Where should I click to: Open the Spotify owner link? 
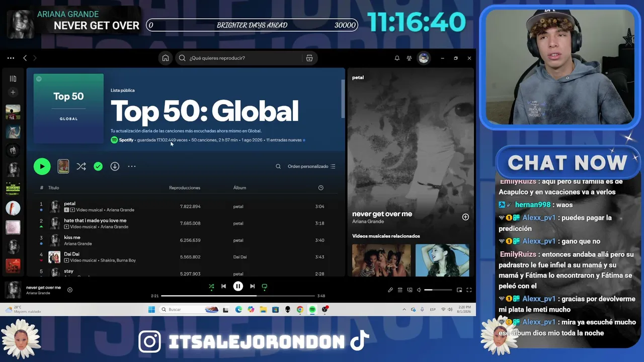(x=126, y=140)
